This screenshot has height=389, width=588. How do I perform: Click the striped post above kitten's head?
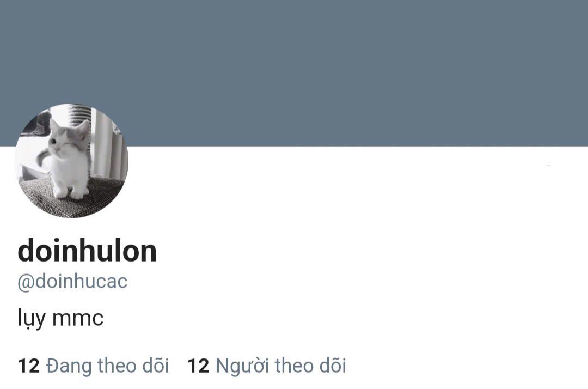(x=79, y=113)
